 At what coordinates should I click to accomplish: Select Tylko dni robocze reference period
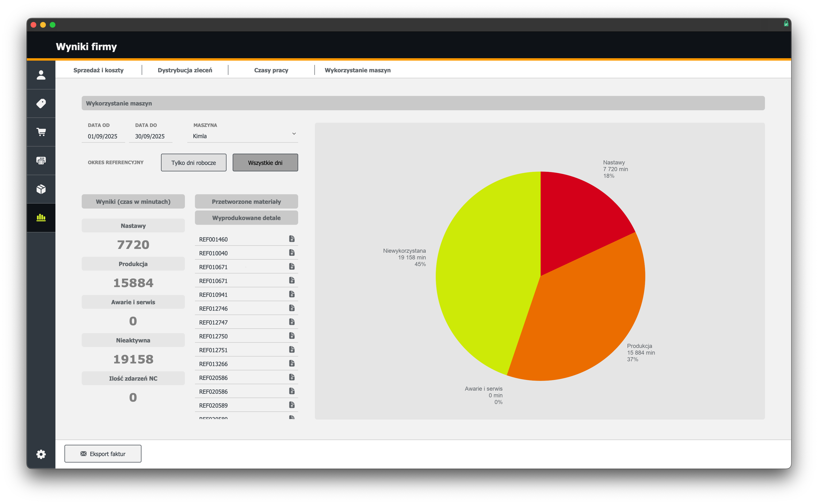(194, 163)
